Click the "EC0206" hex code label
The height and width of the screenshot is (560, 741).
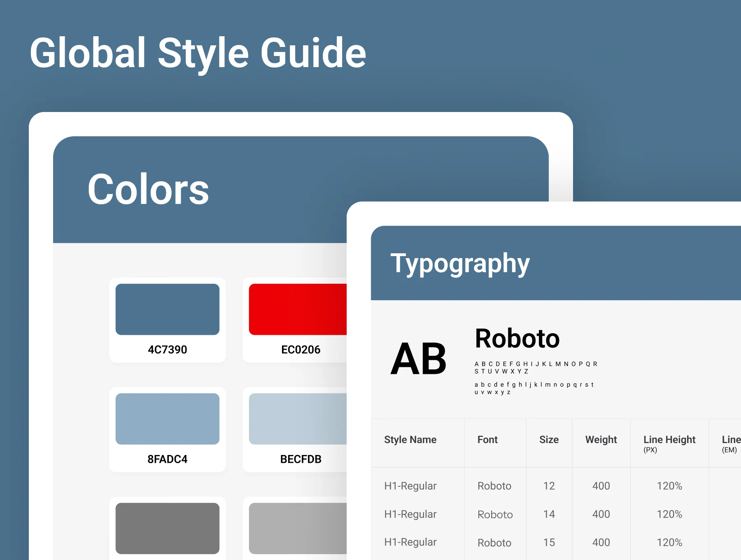click(301, 350)
